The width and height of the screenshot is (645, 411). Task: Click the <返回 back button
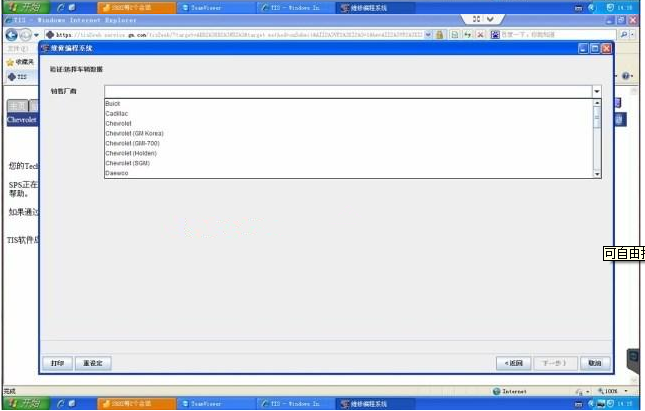coord(513,363)
